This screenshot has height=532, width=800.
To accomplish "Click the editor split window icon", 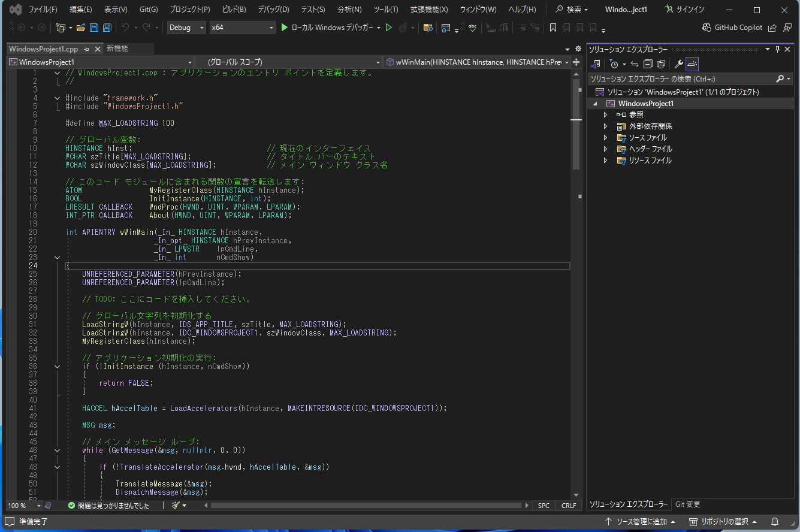I will pos(576,62).
